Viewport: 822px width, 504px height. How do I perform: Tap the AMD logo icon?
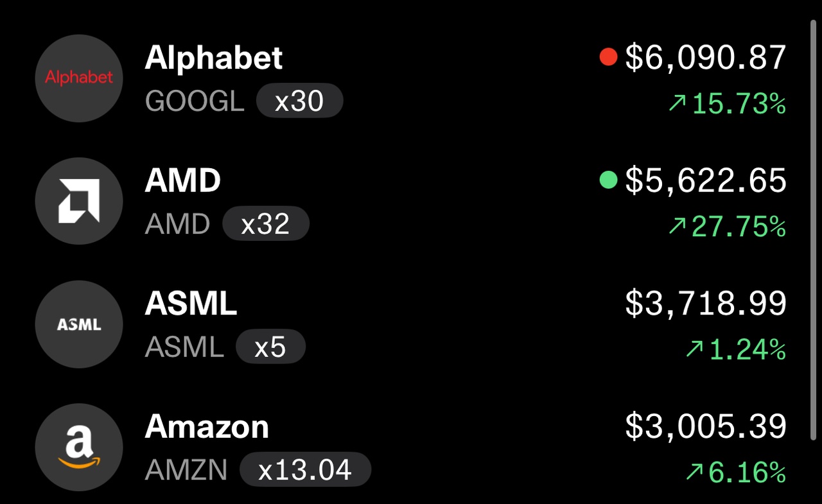79,201
